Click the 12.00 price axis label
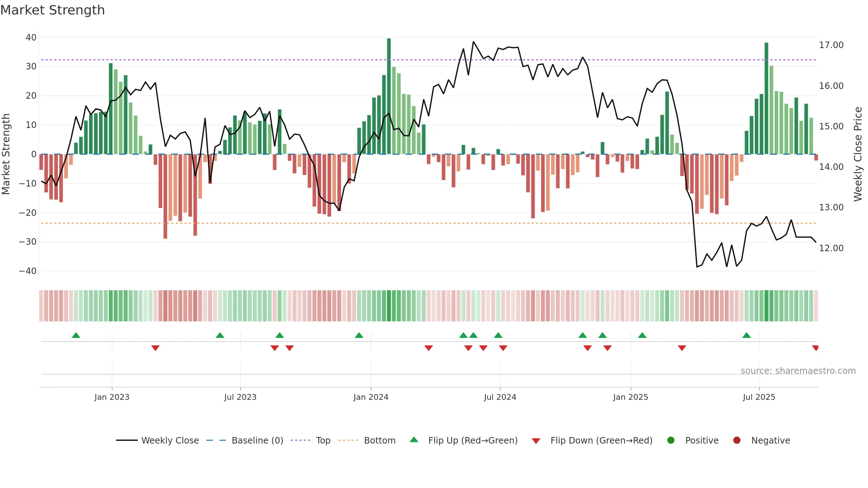Screen dimensions: 868x488 [831, 248]
